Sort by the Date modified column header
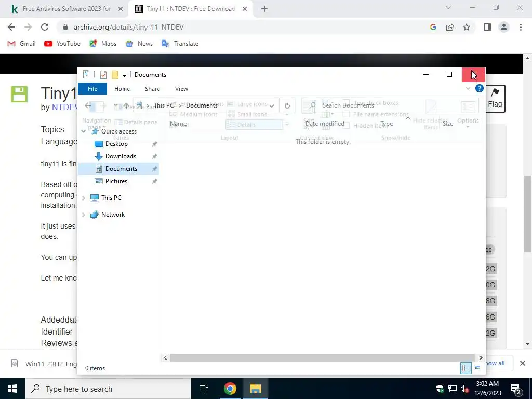 (x=325, y=124)
